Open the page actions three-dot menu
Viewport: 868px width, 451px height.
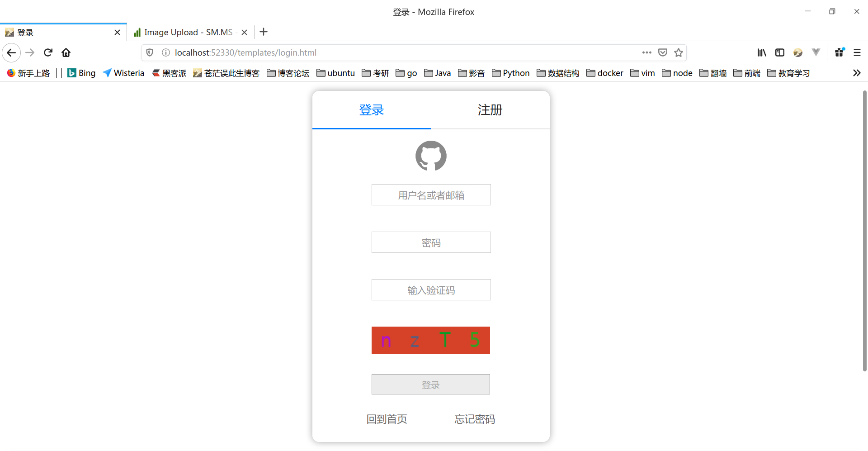(647, 52)
